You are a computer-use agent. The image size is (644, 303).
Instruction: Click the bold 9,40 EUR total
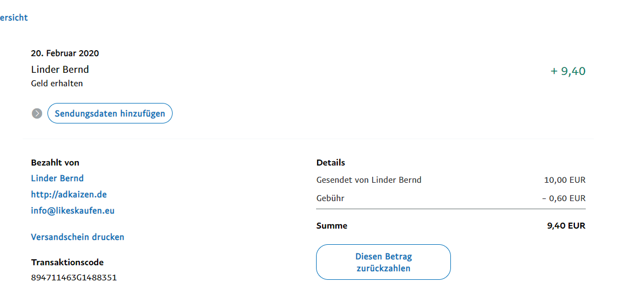click(566, 226)
